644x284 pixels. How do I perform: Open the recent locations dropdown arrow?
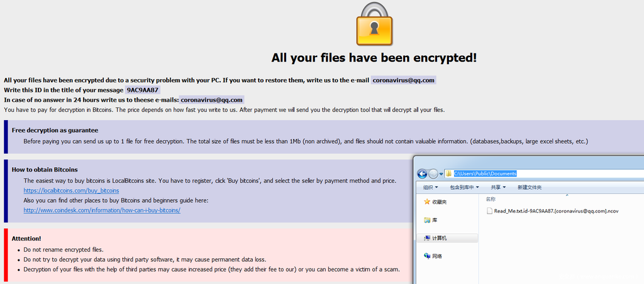[x=441, y=174]
